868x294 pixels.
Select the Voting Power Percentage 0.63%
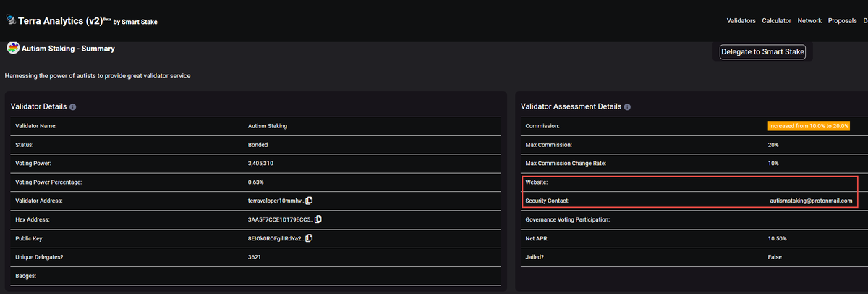256,182
